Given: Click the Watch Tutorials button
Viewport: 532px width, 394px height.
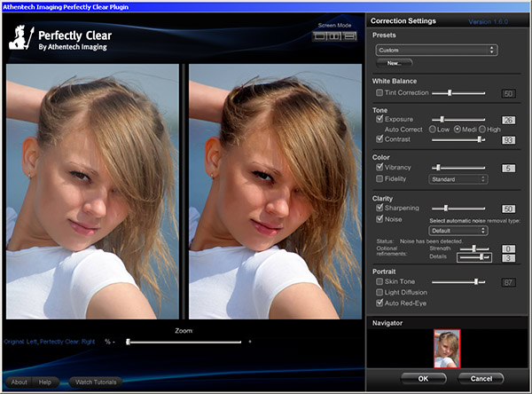Looking at the screenshot, I should coord(96,382).
